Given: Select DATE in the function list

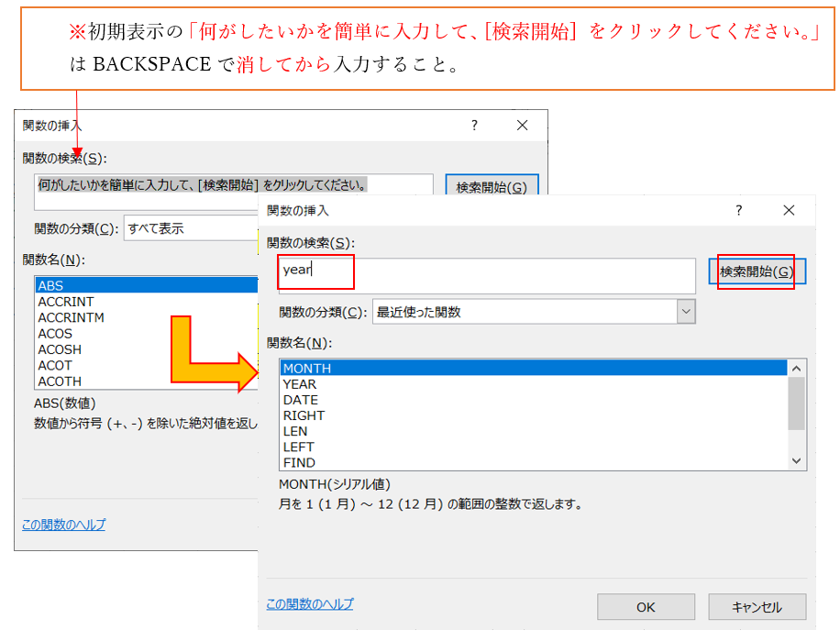Looking at the screenshot, I should [x=300, y=400].
